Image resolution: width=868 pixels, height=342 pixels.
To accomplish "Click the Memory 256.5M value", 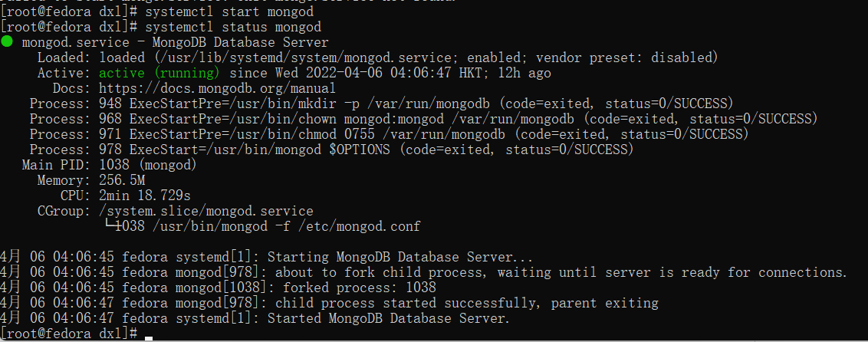I will (x=122, y=180).
